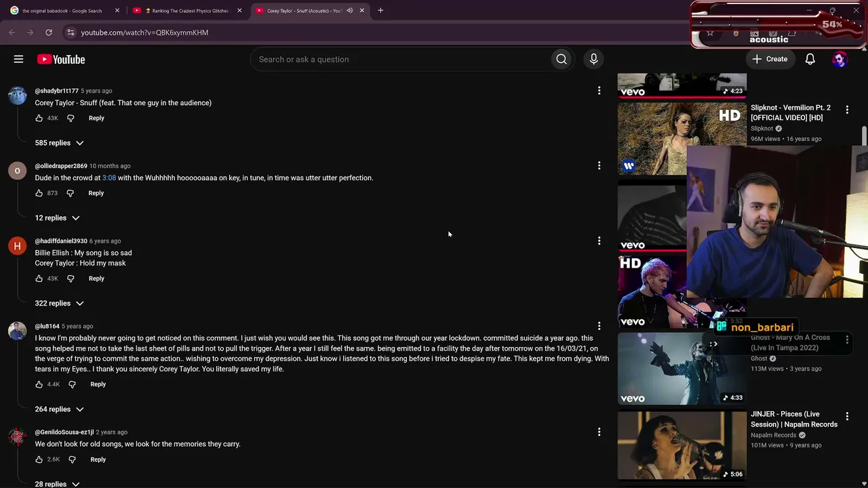Dislike @shadybr1t177's comment
The image size is (868, 488).
tap(71, 118)
